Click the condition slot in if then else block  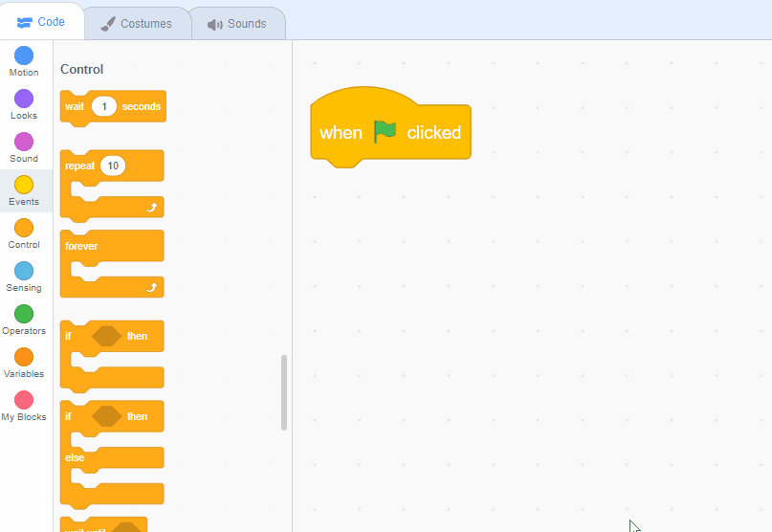click(106, 416)
